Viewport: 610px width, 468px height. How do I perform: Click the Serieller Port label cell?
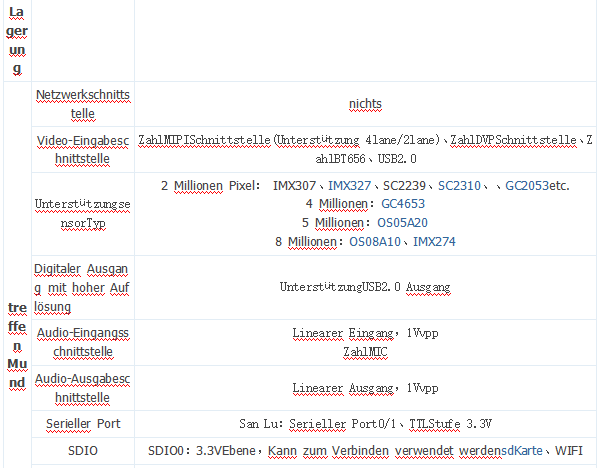pos(82,424)
